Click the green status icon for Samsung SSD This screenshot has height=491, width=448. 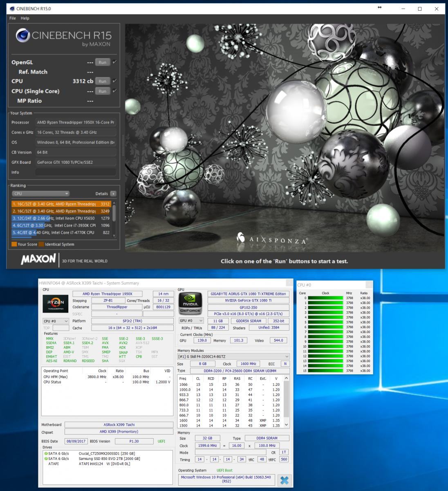pyautogui.click(x=46, y=459)
